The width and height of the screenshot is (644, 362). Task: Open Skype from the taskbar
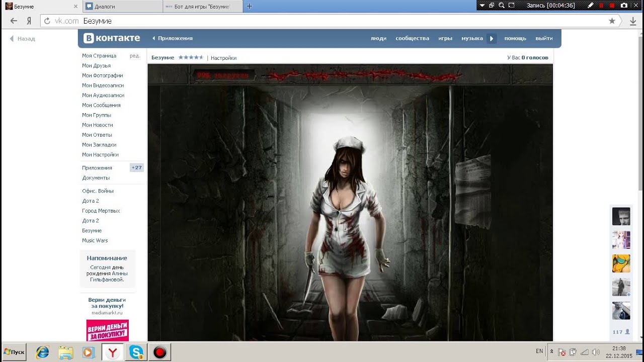pos(136,352)
